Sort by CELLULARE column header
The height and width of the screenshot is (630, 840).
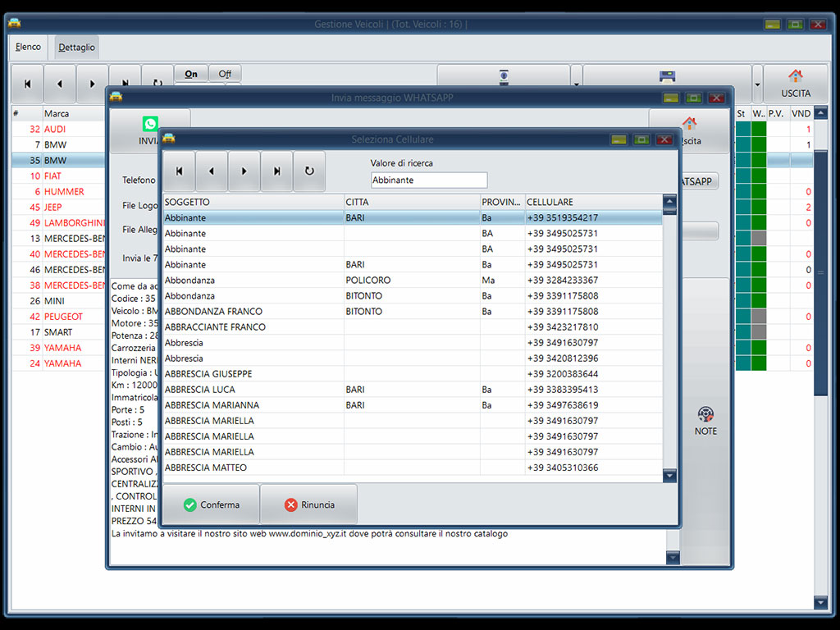click(594, 202)
